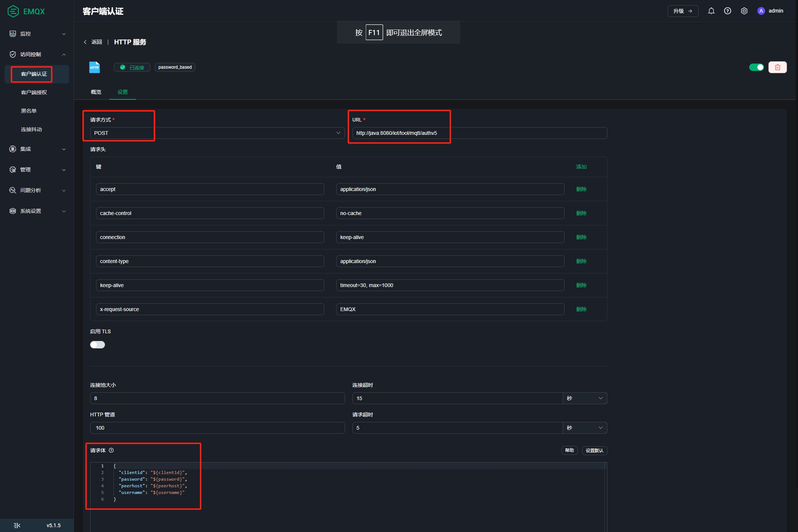The width and height of the screenshot is (798, 532).
Task: Click the red trash delete icon
Action: click(x=777, y=67)
